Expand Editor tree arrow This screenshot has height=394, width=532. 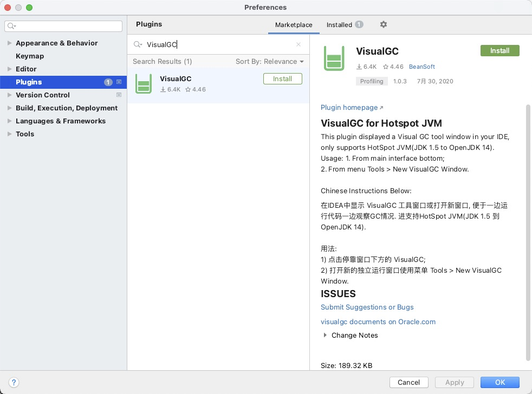pos(10,69)
